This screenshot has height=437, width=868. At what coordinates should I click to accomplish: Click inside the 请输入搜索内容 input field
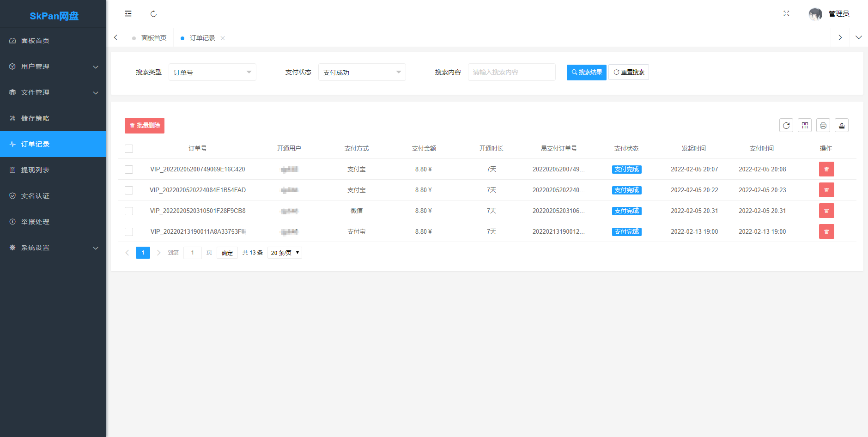click(x=511, y=72)
